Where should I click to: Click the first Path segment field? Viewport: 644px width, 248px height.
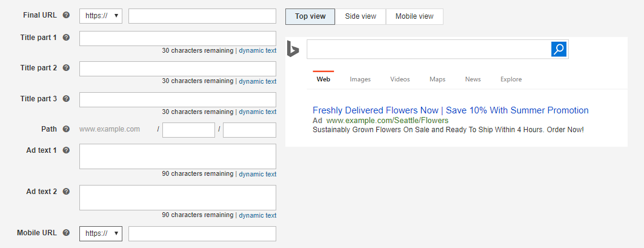pos(188,130)
